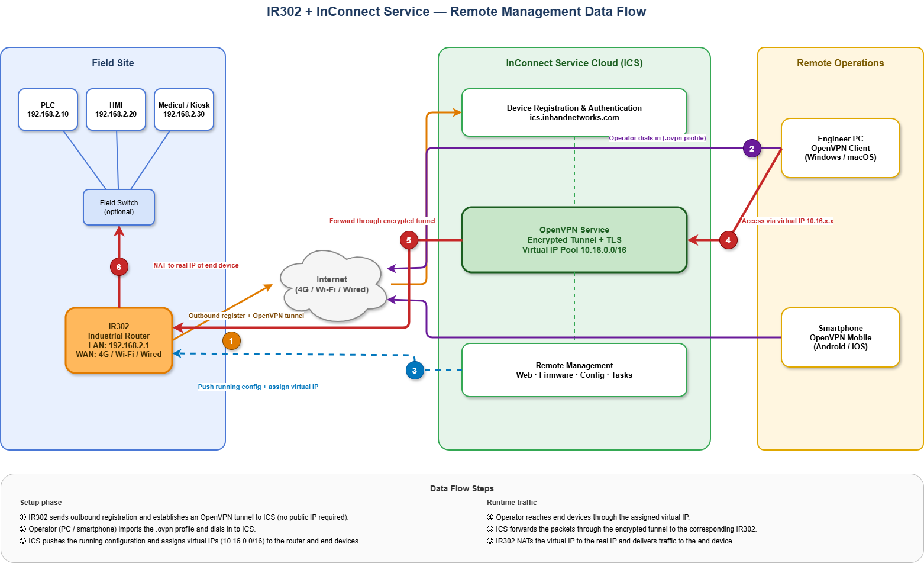Select the red step 6 circle
The width and height of the screenshot is (924, 563).
(x=119, y=266)
